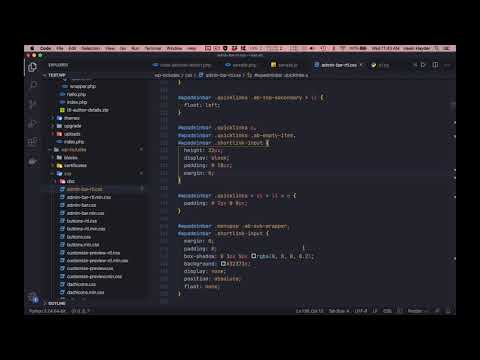Open the Selection menu
The image size is (480, 360).
90,48
